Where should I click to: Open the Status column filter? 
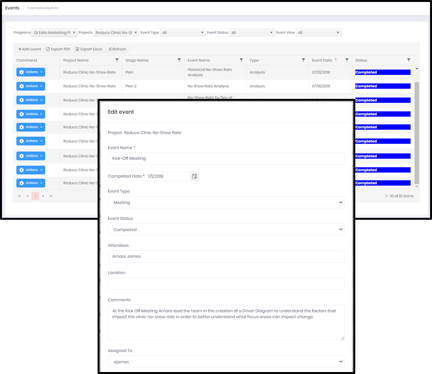click(409, 60)
